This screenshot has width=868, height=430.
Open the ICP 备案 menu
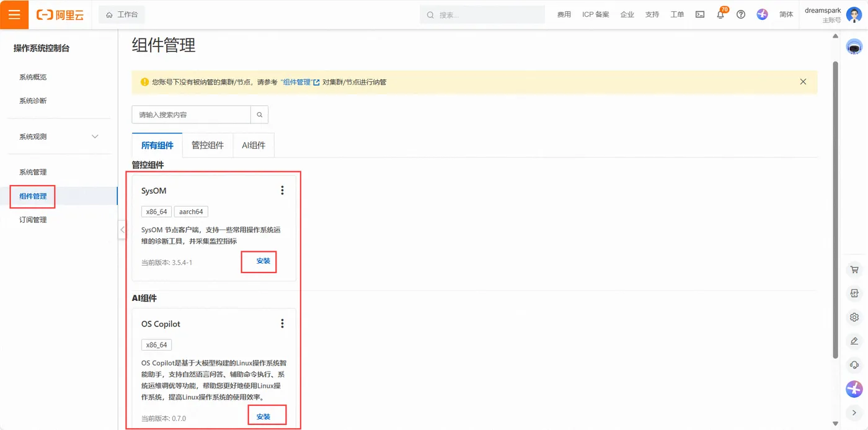[x=595, y=14]
